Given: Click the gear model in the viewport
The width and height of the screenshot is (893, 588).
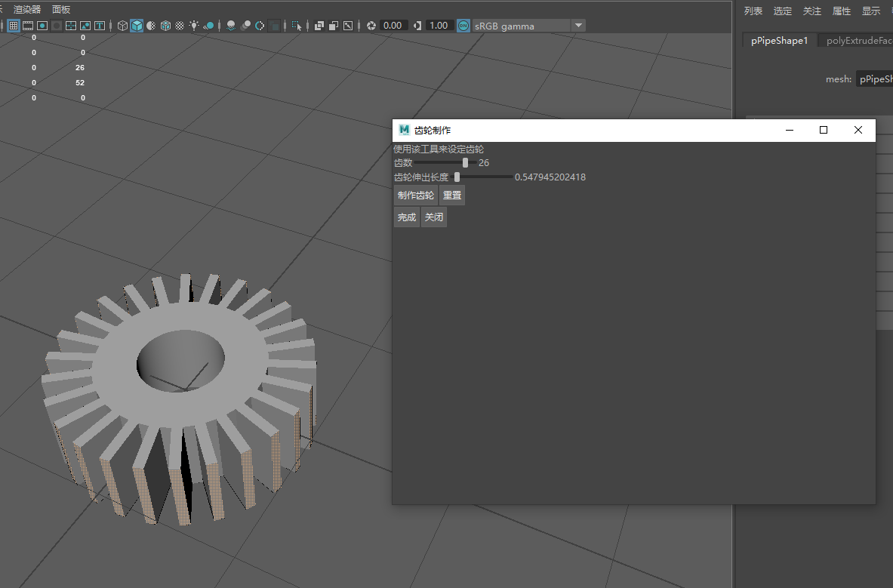Looking at the screenshot, I should pos(180,399).
